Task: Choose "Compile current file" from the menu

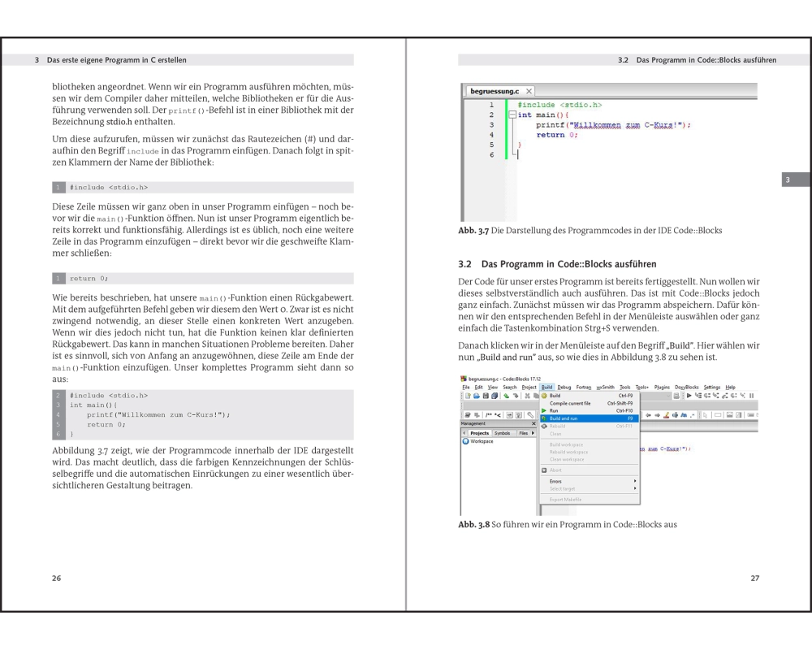Action: [x=570, y=403]
